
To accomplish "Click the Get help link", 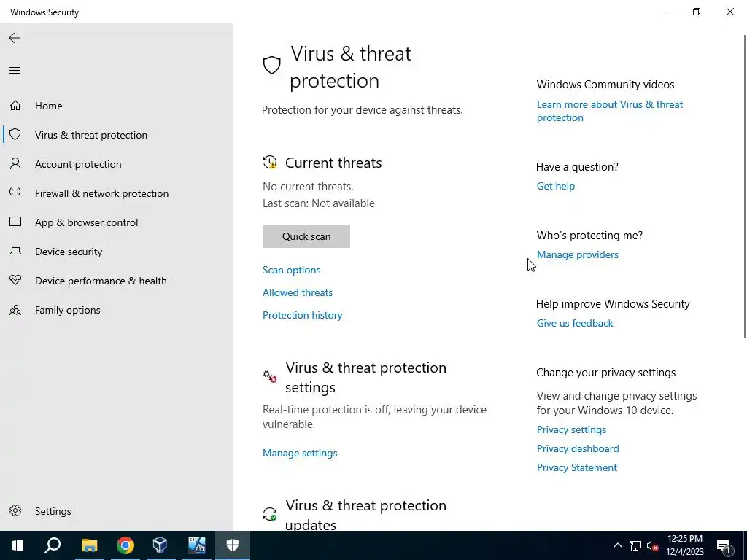I will pyautogui.click(x=556, y=186).
